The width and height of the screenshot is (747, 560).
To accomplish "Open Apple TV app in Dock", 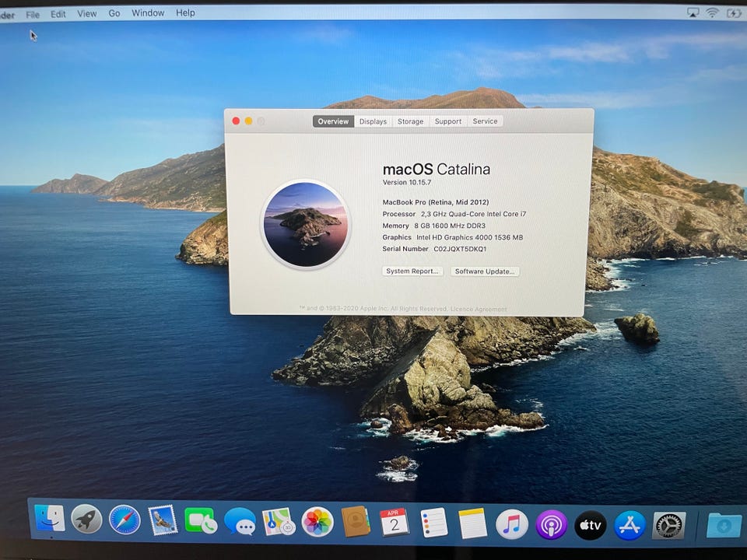I will [591, 525].
